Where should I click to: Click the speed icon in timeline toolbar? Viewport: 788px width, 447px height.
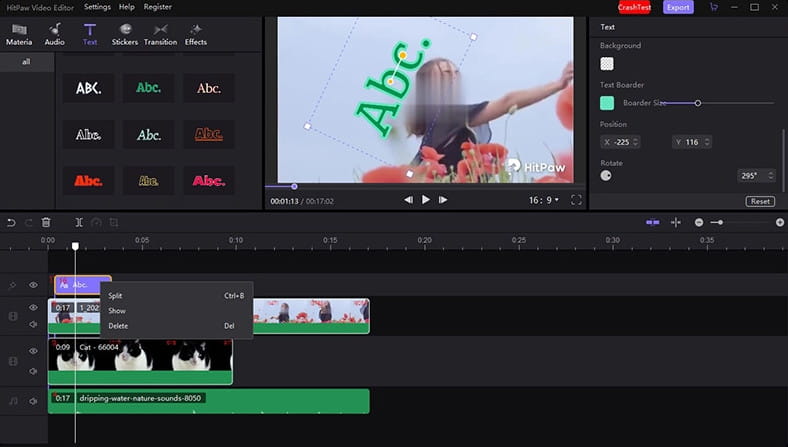coord(96,222)
